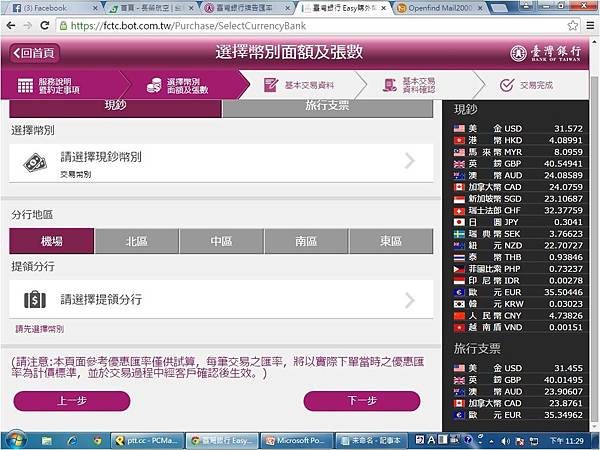This screenshot has width=600, height=450.
Task: Select the 機場 airport region
Action: tap(52, 241)
